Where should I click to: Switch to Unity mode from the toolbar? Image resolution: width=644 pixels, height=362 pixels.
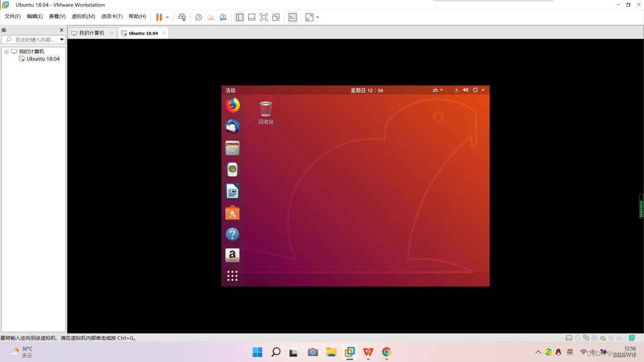(x=276, y=17)
